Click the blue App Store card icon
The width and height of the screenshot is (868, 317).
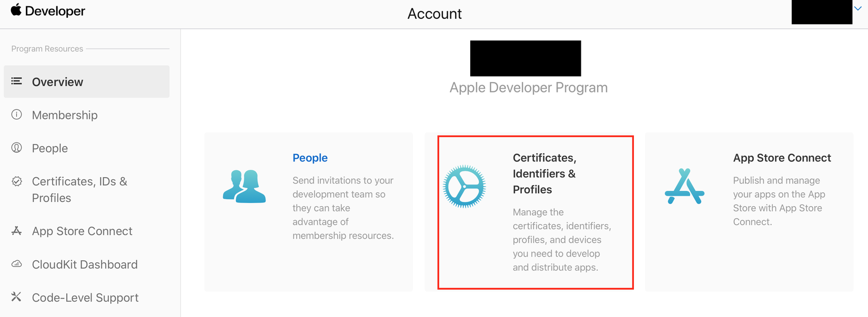coord(684,187)
